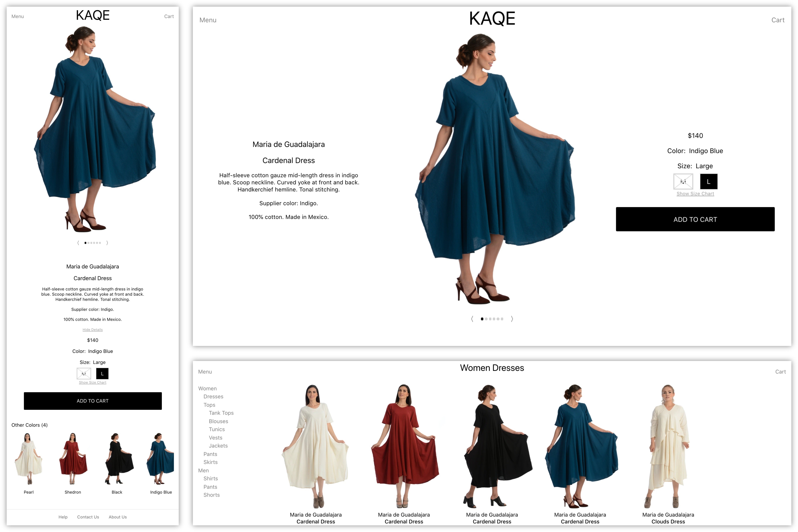Click Clouds Dress product title
The width and height of the screenshot is (798, 532).
(668, 522)
